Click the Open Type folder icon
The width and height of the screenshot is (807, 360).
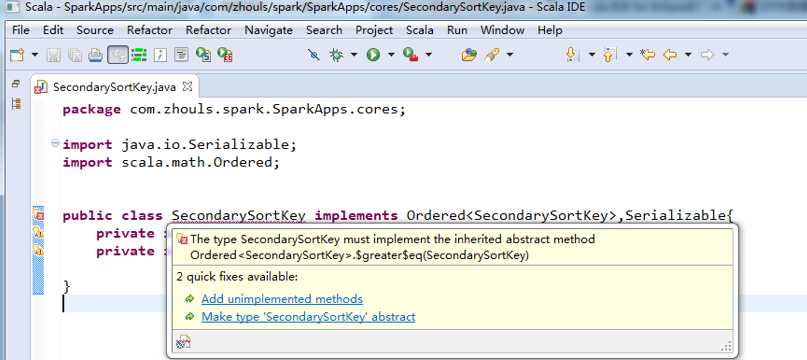pyautogui.click(x=469, y=55)
